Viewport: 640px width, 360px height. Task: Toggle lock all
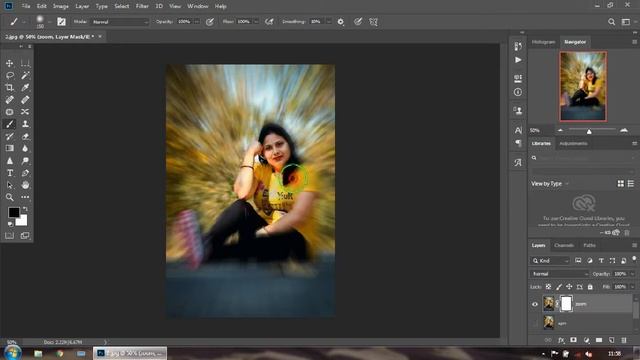[x=590, y=287]
